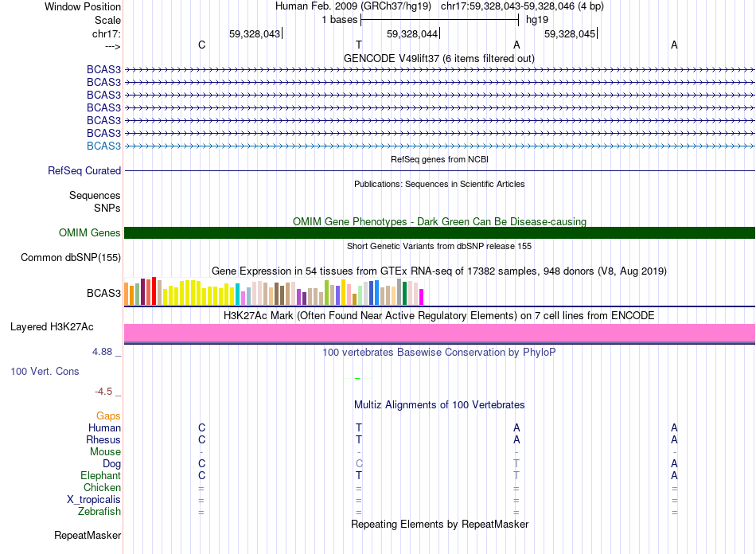Viewport: 756px width, 554px height.
Task: Open Multiz Alignments of 100 Vertebrates title
Action: [439, 404]
